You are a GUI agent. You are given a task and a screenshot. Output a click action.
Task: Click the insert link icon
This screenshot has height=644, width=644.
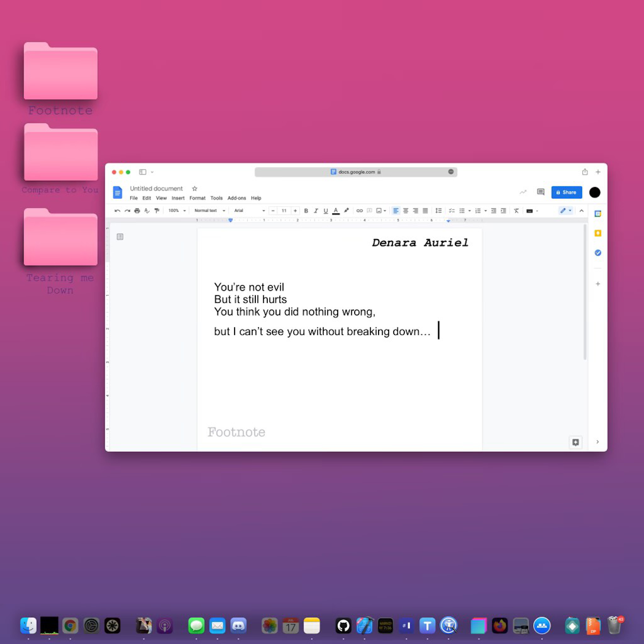coord(359,211)
